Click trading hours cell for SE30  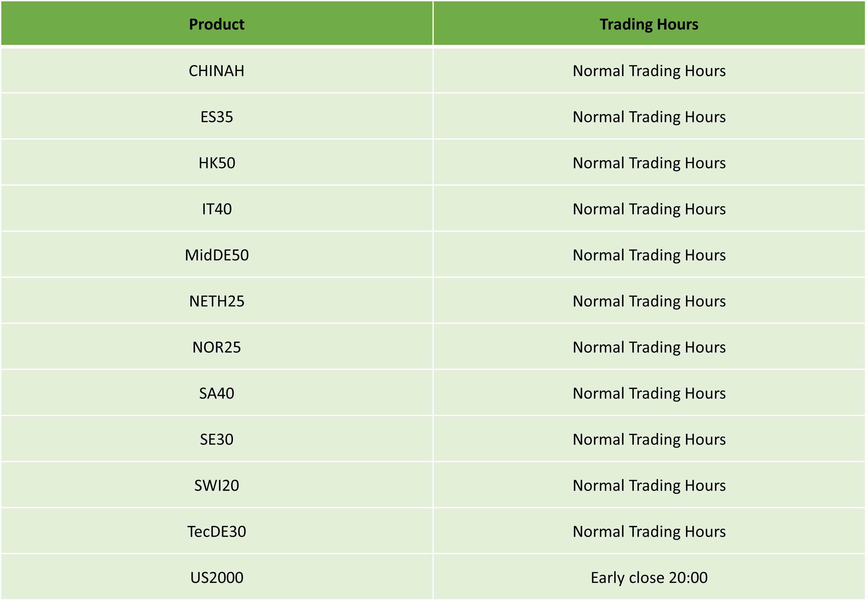[x=649, y=439]
